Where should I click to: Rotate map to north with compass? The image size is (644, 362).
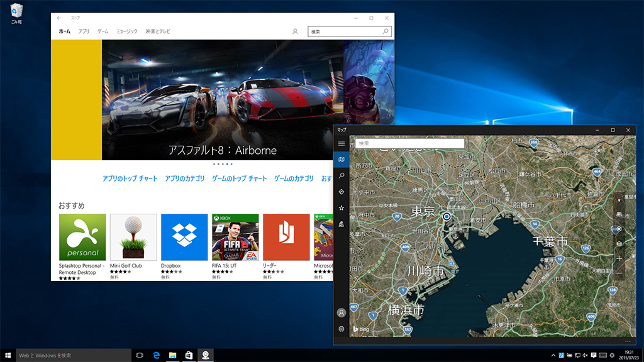[619, 200]
